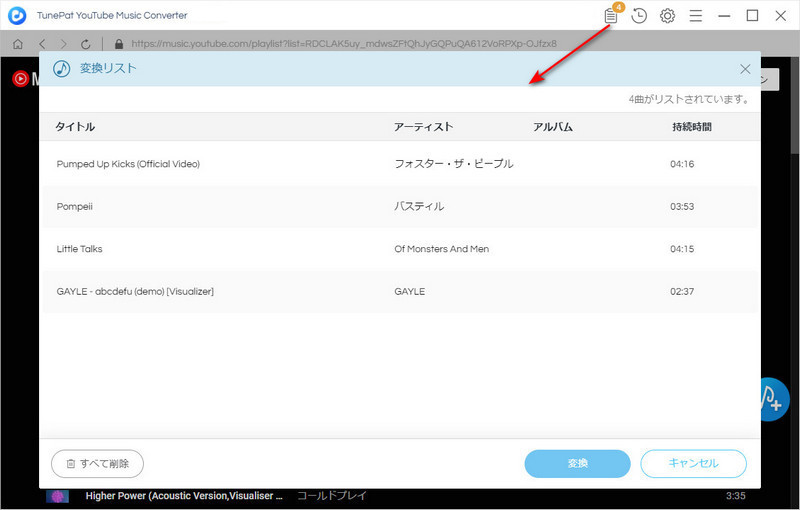Viewport: 800px width, 510px height.
Task: Open the conversion history clock icon
Action: click(639, 16)
